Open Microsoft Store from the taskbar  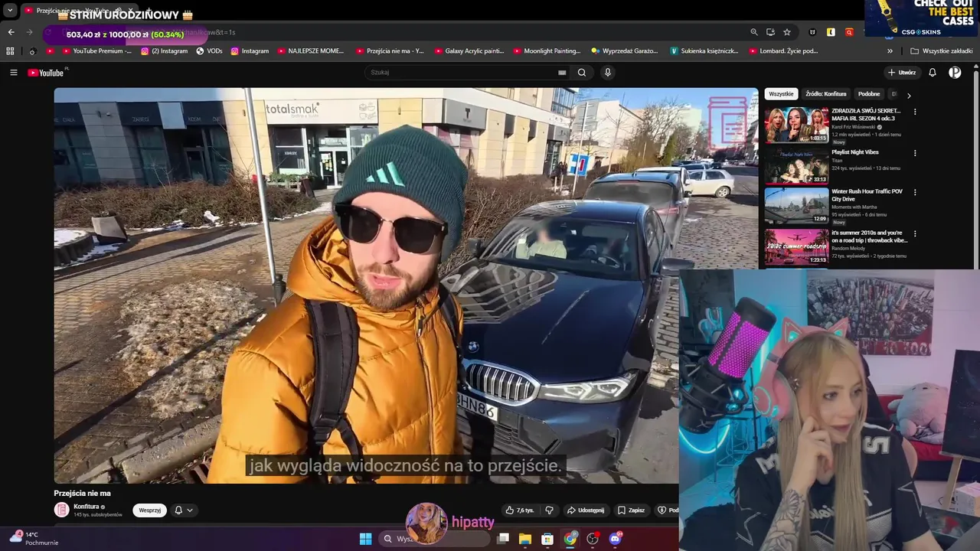[x=547, y=539]
